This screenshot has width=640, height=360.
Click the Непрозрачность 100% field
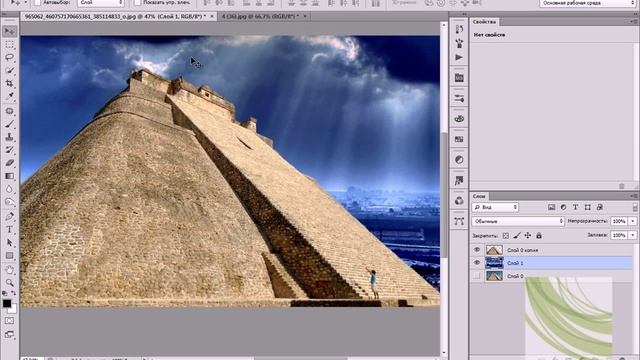coord(619,221)
